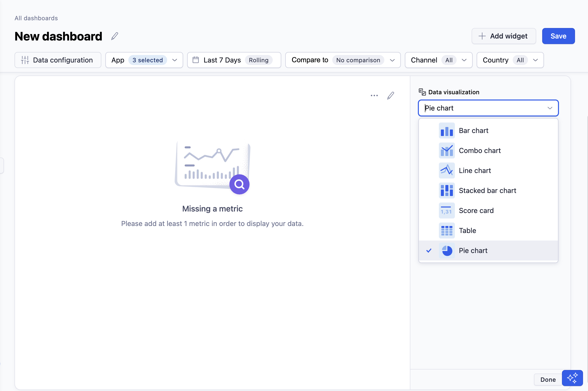Click pencil icon beside New dashboard title

coord(115,36)
